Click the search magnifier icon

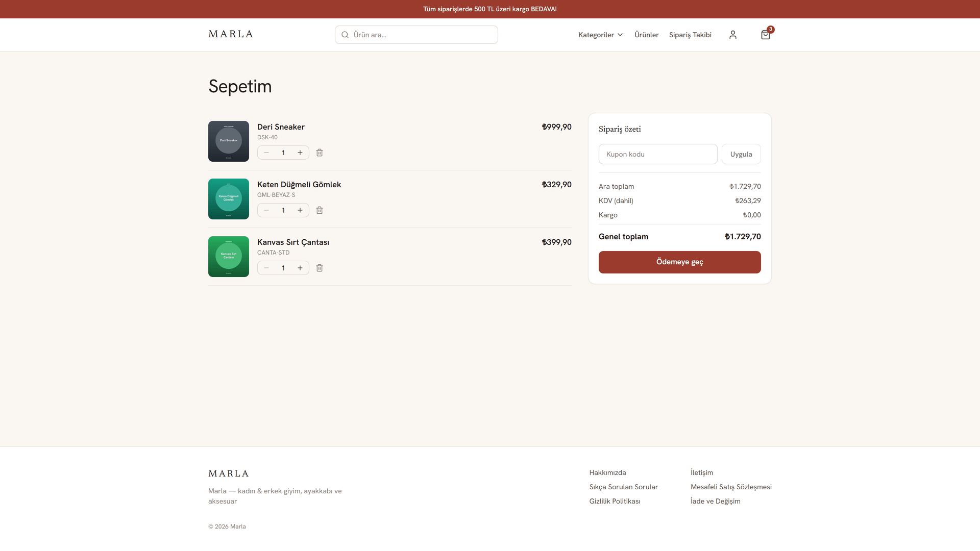(345, 35)
